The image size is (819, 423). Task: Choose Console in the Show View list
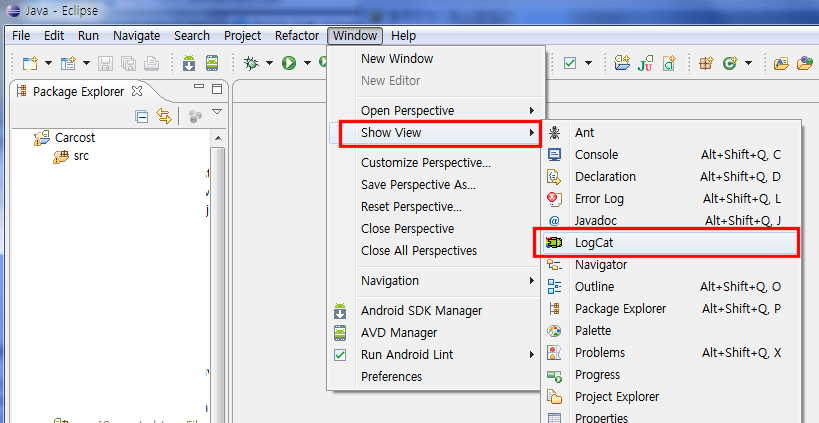pyautogui.click(x=596, y=155)
